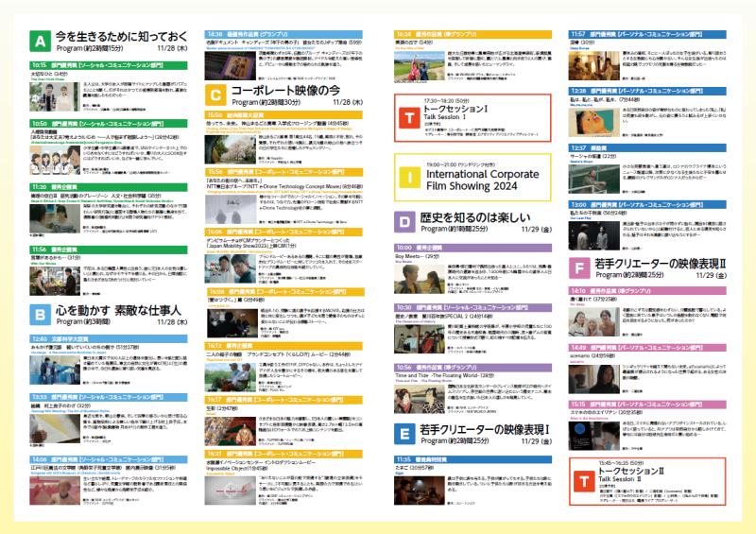Image resolution: width=756 pixels, height=534 pixels.
Task: Click the purple D program badge
Action: 404,222
